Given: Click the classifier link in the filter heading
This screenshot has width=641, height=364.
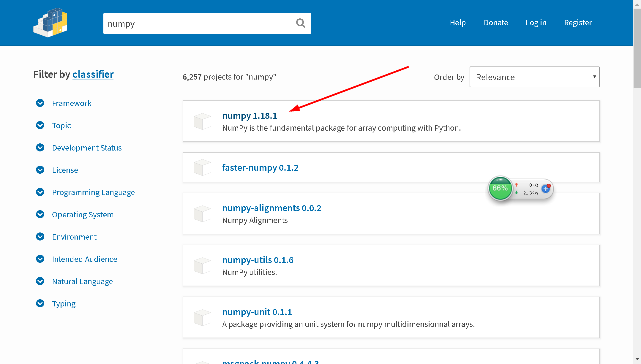Looking at the screenshot, I should pos(93,74).
